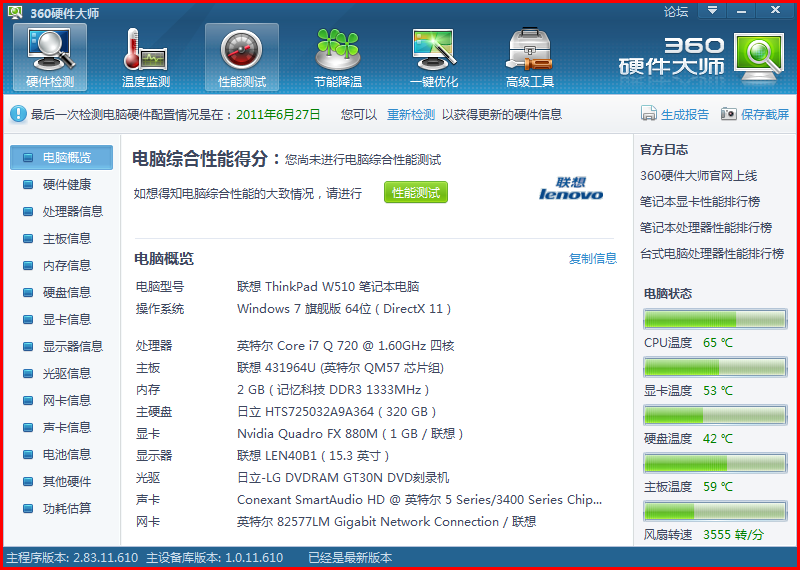Viewport: 800px width, 570px height.
Task: Click the icon beside 其他硬件
Action: (x=28, y=482)
